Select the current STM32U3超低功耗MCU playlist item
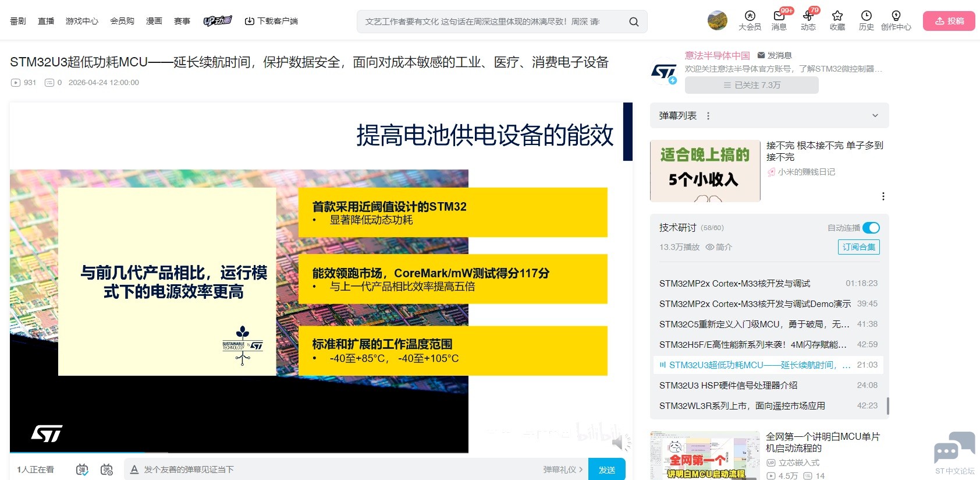Screen dimensions: 980x480 [x=768, y=365]
